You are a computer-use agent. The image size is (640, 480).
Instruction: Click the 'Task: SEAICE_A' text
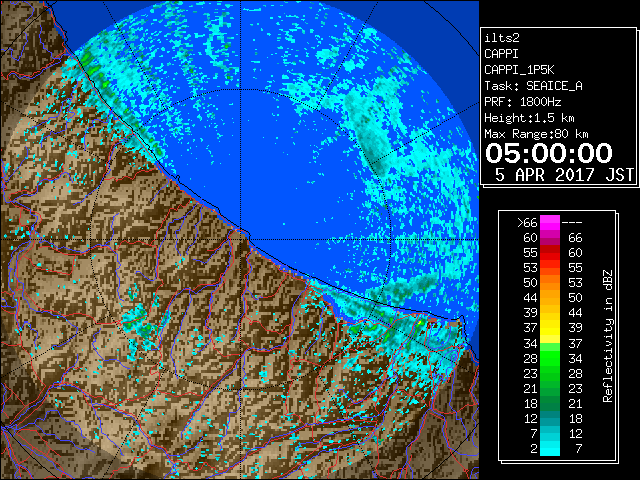click(533, 86)
